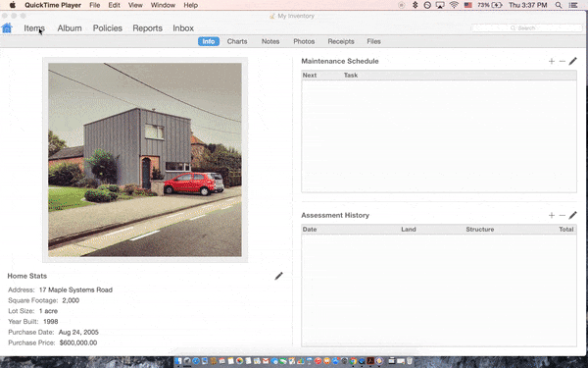Click the US flag input source icon
Viewport: 588px width, 368px height.
pos(468,5)
